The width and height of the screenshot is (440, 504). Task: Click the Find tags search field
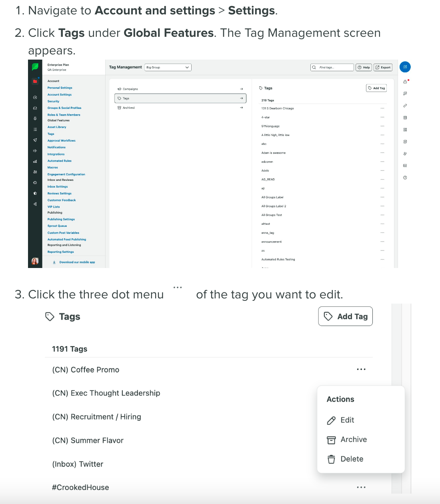coord(332,67)
